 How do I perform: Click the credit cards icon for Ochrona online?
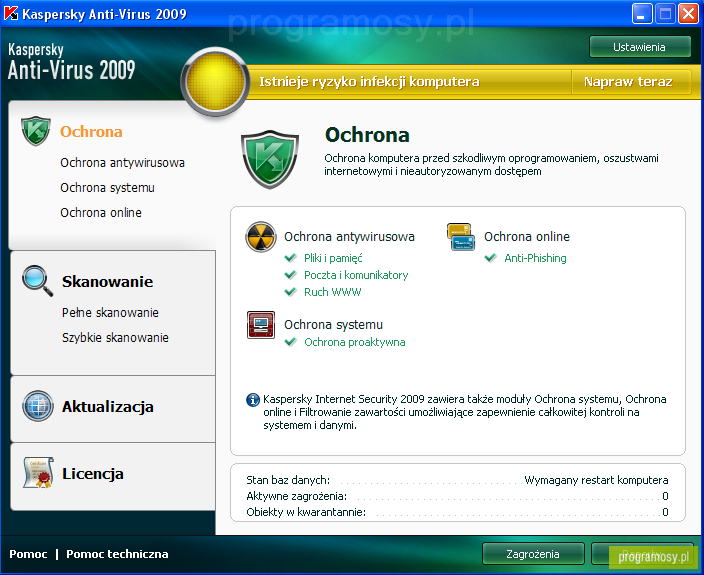click(461, 237)
